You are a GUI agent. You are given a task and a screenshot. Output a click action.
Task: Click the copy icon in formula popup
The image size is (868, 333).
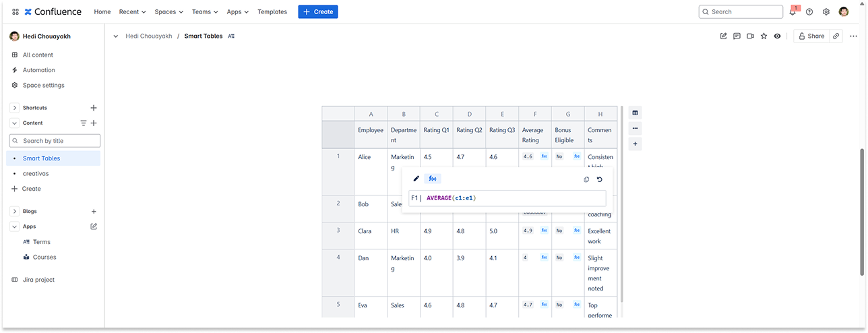click(x=586, y=179)
